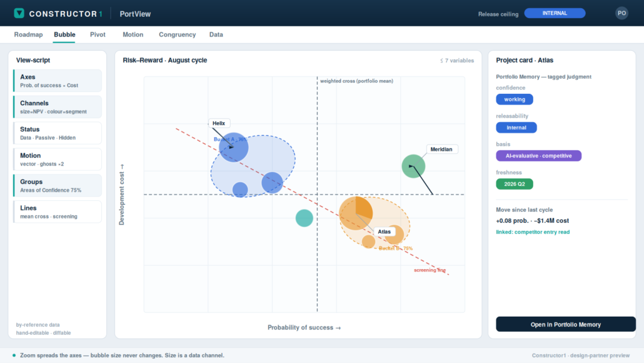The height and width of the screenshot is (363, 644).
Task: Click the Constructor1 logo icon
Action: pyautogui.click(x=19, y=13)
